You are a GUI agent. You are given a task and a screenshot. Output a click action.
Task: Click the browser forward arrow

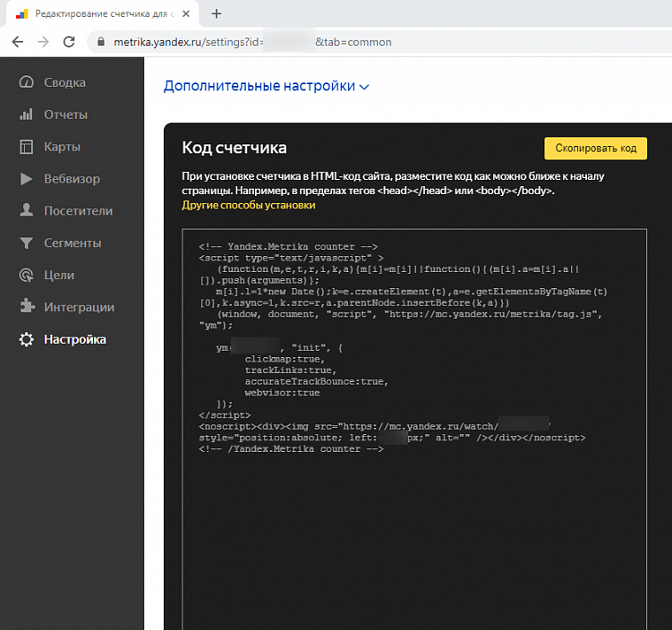[43, 41]
